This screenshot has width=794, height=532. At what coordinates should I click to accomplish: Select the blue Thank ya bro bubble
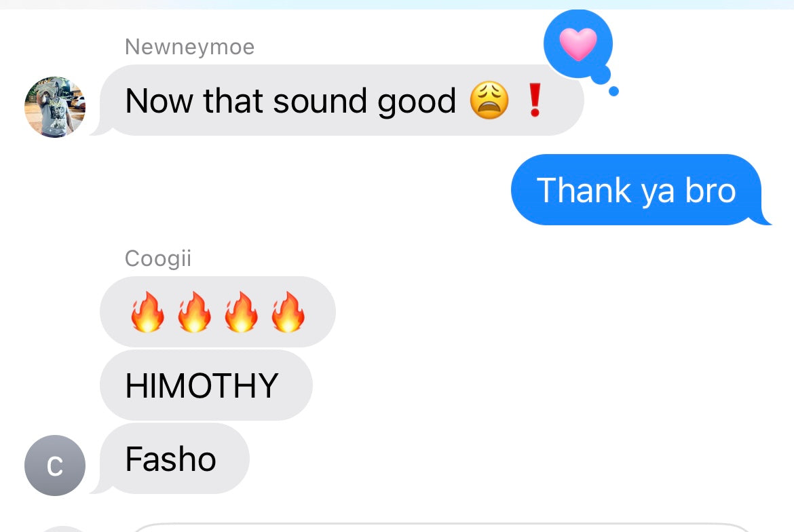click(640, 190)
